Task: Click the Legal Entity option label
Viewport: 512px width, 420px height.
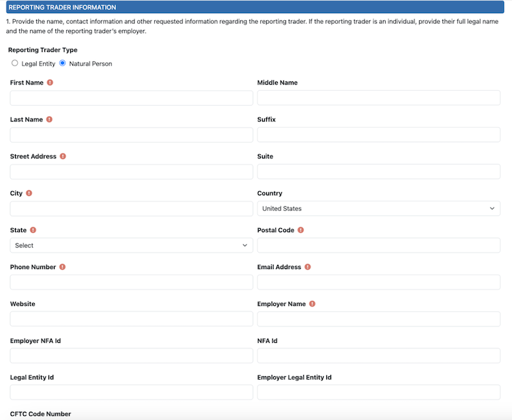Action: [38, 64]
